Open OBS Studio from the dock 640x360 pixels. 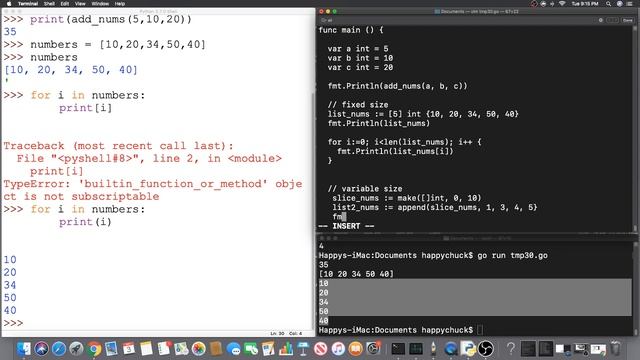(x=486, y=349)
